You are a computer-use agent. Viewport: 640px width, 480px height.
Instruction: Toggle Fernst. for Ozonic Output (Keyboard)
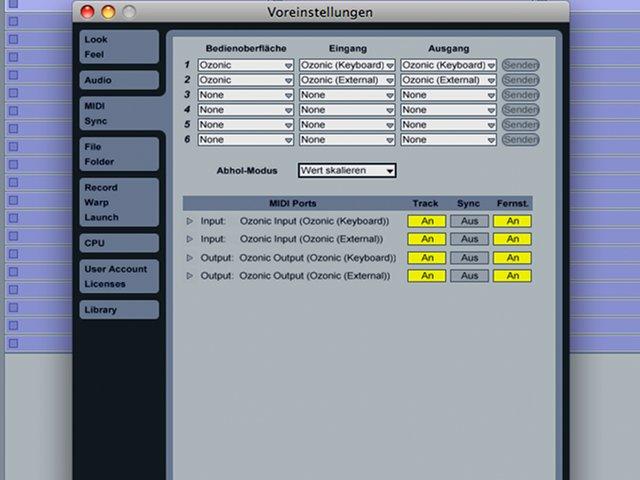[x=512, y=258]
